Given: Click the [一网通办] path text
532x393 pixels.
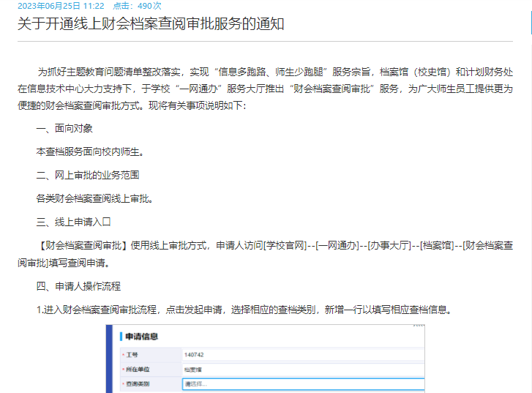Looking at the screenshot, I should click(x=337, y=245).
